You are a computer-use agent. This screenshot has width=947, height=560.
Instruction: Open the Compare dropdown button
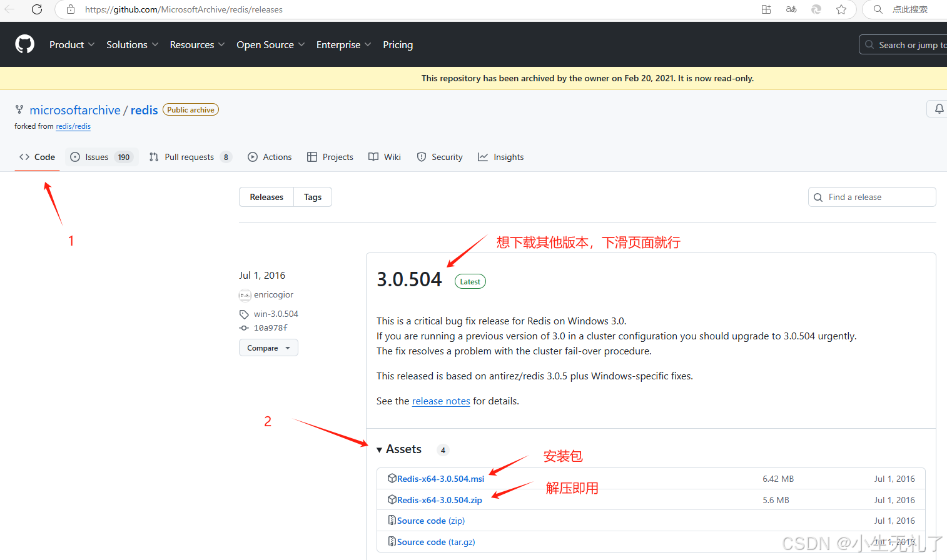click(x=268, y=347)
